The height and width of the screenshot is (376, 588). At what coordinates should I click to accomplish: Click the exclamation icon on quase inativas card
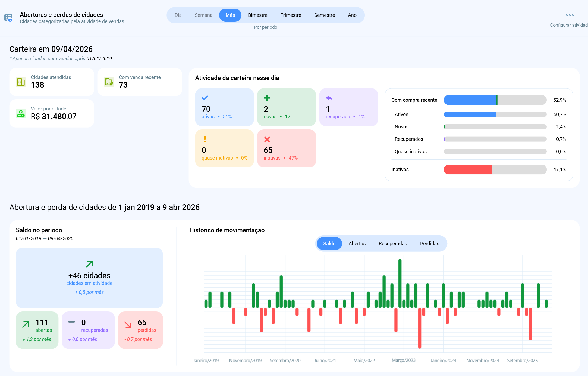pyautogui.click(x=205, y=139)
